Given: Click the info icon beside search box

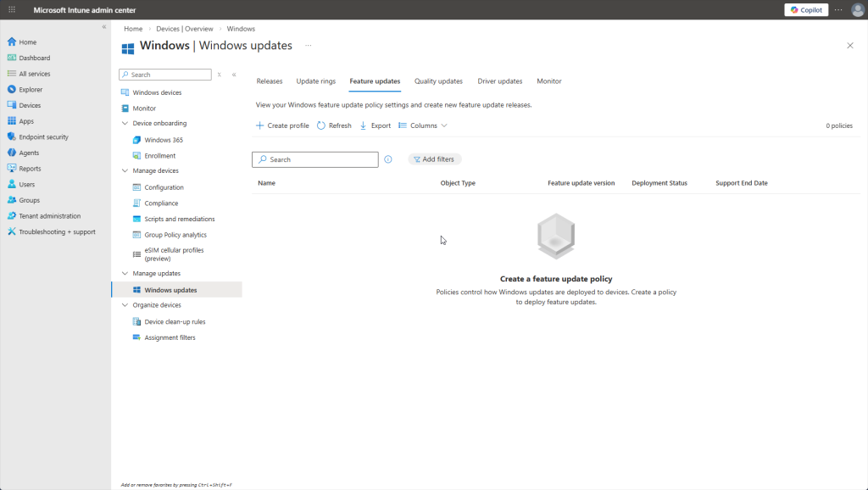Looking at the screenshot, I should [388, 159].
